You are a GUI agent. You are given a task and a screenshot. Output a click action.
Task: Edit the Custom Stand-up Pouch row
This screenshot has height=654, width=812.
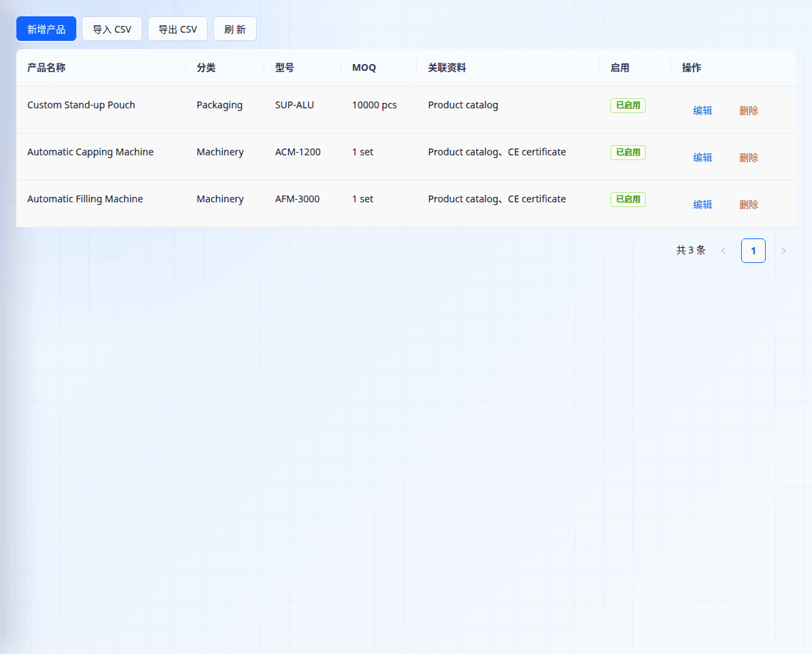(x=702, y=110)
